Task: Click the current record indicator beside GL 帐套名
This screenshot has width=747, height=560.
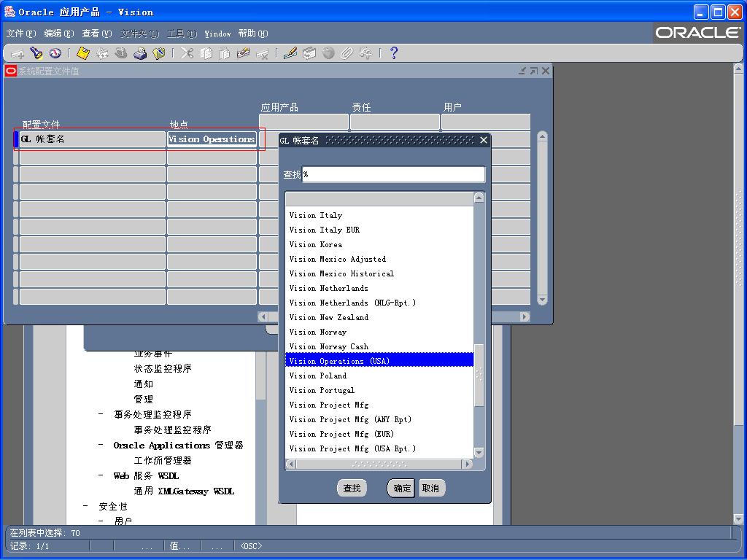Action: tap(16, 139)
